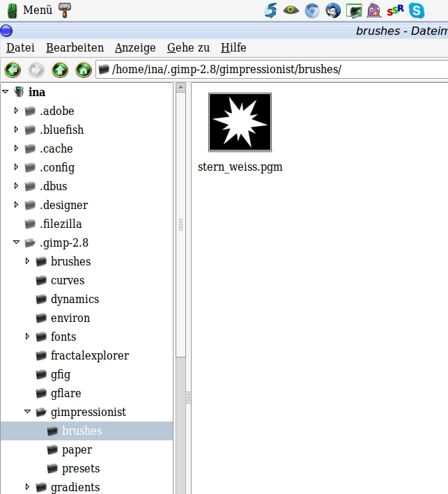The width and height of the screenshot is (448, 494).
Task: Select the fractalexplorer folder
Action: coord(90,355)
